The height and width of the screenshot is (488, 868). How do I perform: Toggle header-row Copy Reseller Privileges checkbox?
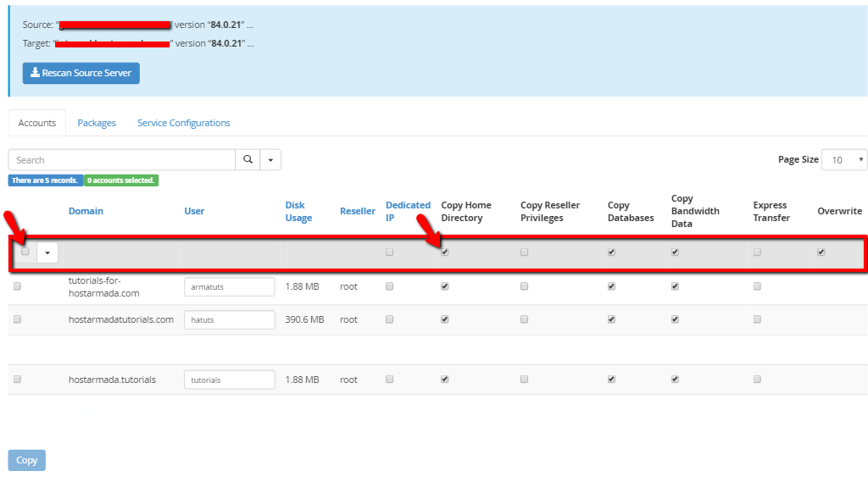coord(524,252)
